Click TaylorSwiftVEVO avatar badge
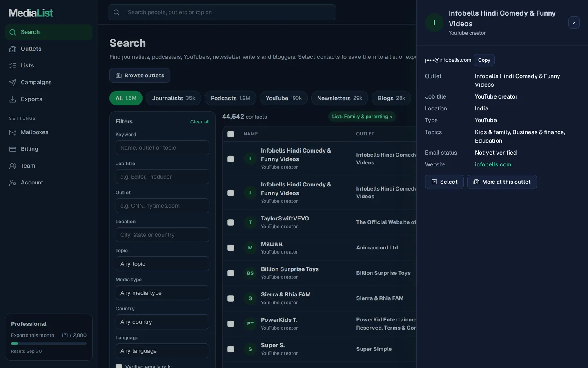588x368 pixels. (250, 222)
